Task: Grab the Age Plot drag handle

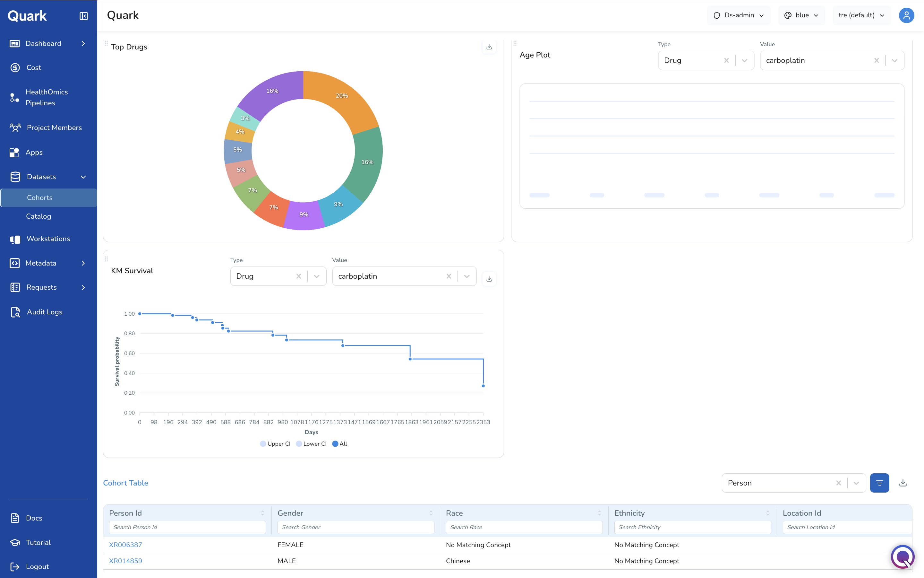Action: [x=515, y=43]
